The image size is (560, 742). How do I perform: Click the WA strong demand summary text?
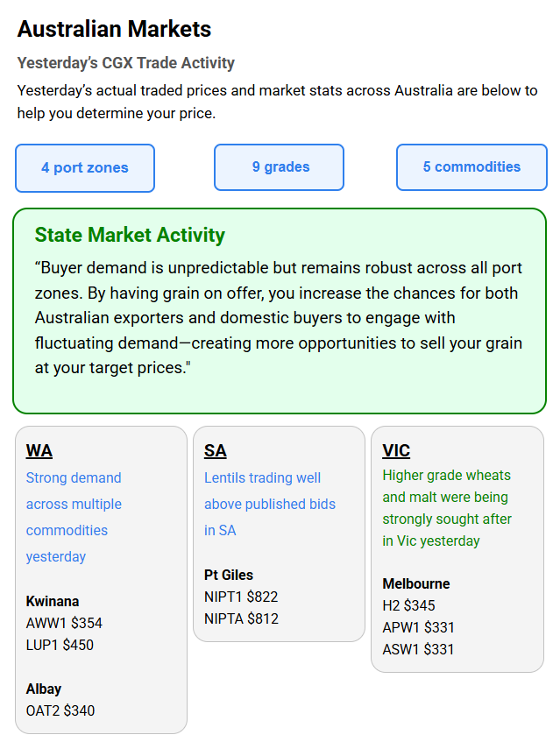(x=74, y=517)
